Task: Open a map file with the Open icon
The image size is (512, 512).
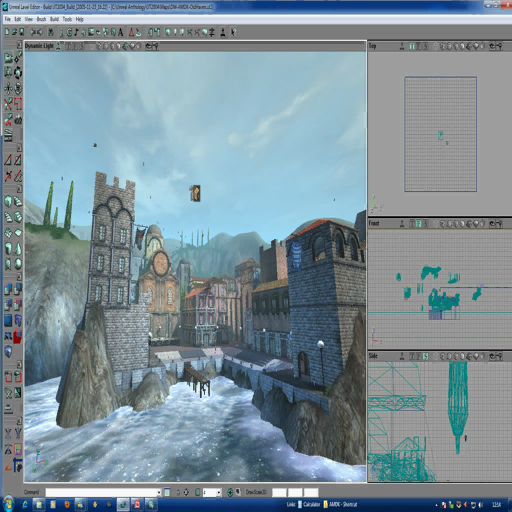Action: [14, 32]
